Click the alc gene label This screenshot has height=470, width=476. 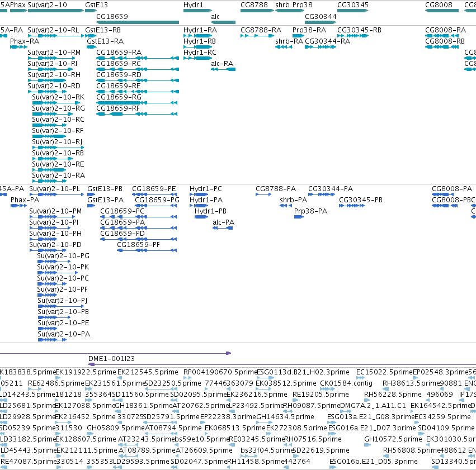pos(215,17)
